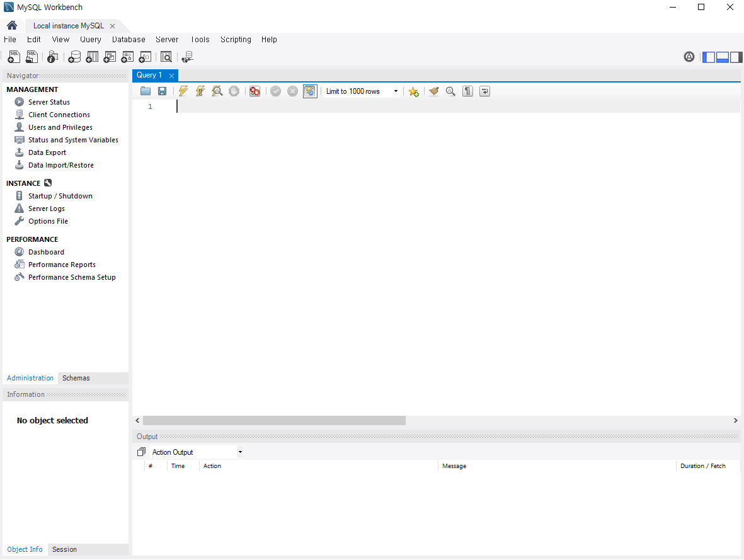The image size is (744, 560).
Task: Click right arrow of editor horizontal scrollbar
Action: pos(735,421)
